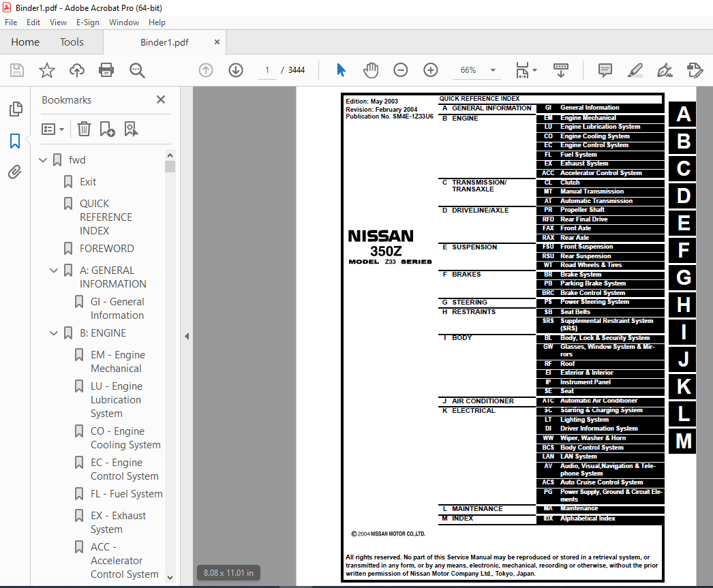Open the Attachments paperclip panel
This screenshot has width=713, height=588.
click(x=15, y=172)
